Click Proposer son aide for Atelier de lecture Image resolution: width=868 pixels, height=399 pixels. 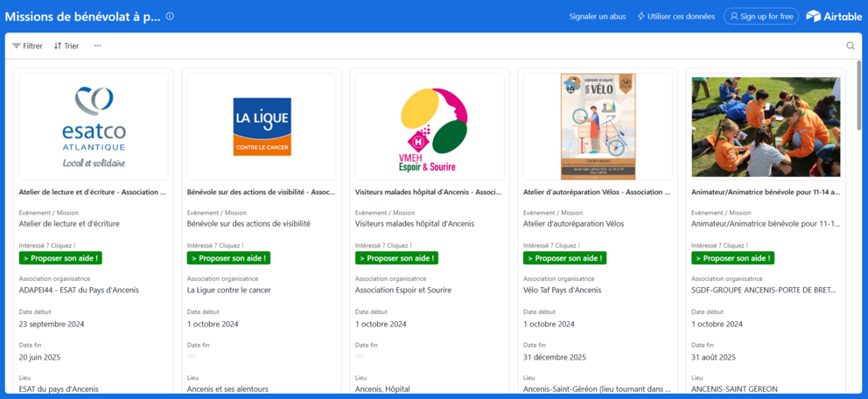pos(60,258)
